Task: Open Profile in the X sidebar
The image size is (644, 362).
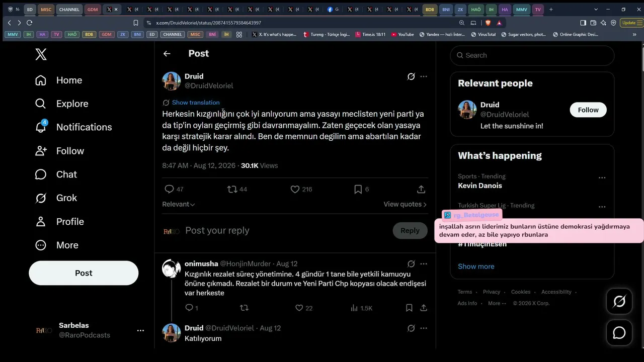Action: 59,222
